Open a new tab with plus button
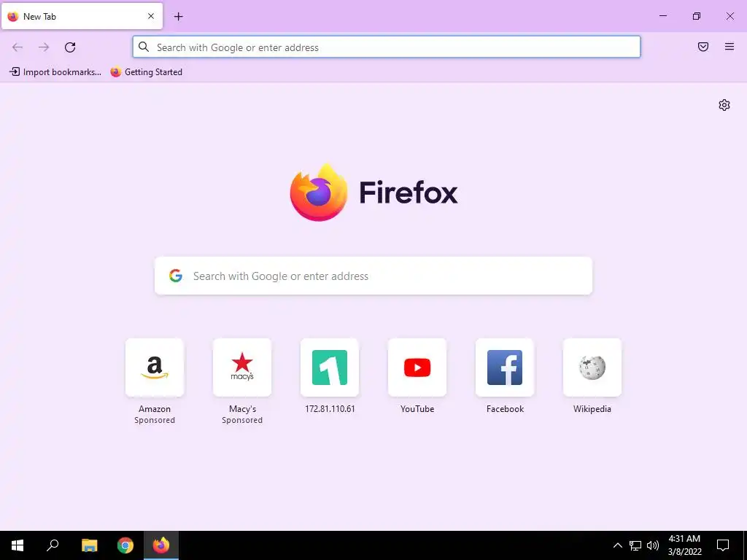Viewport: 747px width, 560px height. coord(179,17)
